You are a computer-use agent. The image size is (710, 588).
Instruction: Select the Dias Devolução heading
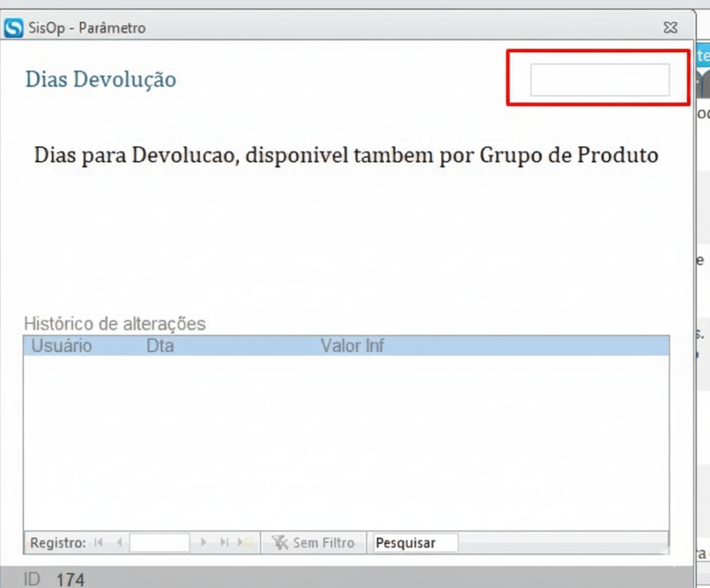click(101, 80)
